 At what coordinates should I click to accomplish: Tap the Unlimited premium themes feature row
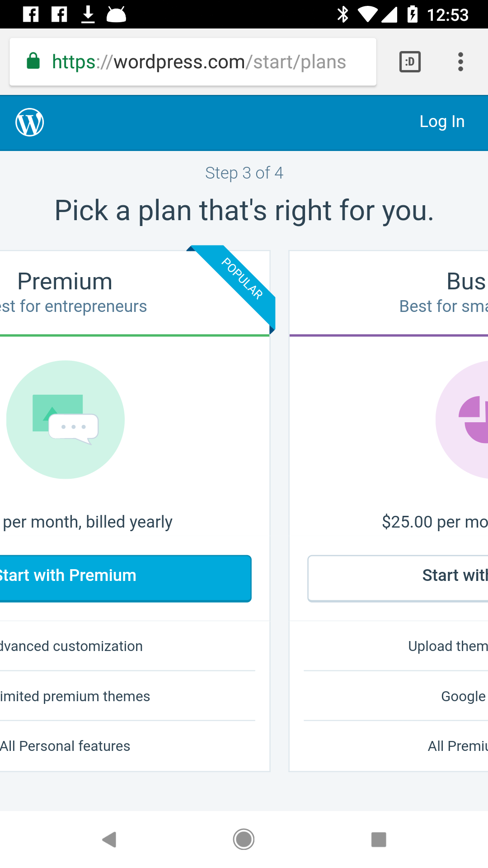[x=75, y=696]
